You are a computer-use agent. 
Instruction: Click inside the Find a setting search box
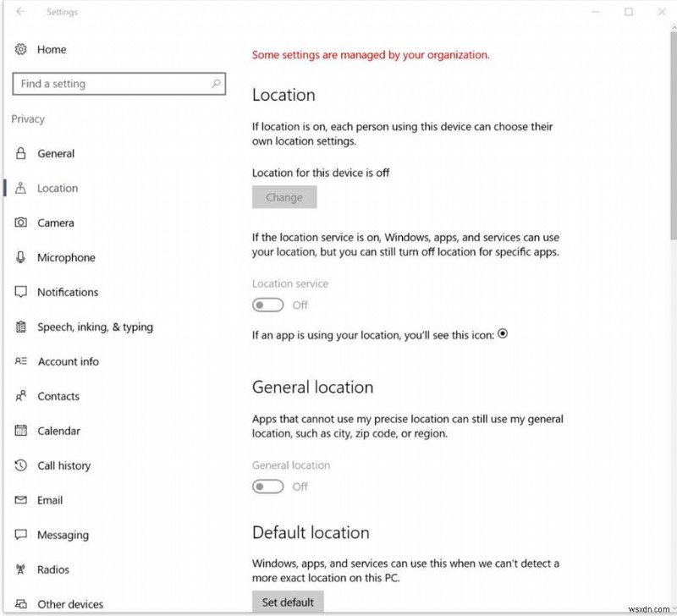tap(118, 84)
